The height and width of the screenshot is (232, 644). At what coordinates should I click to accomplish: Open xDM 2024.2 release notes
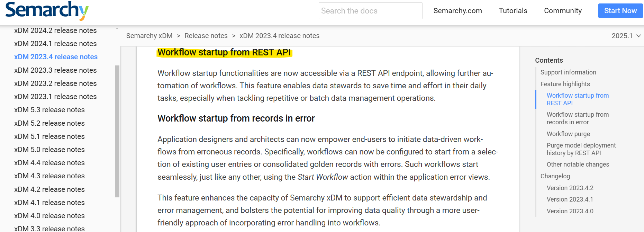(x=55, y=30)
